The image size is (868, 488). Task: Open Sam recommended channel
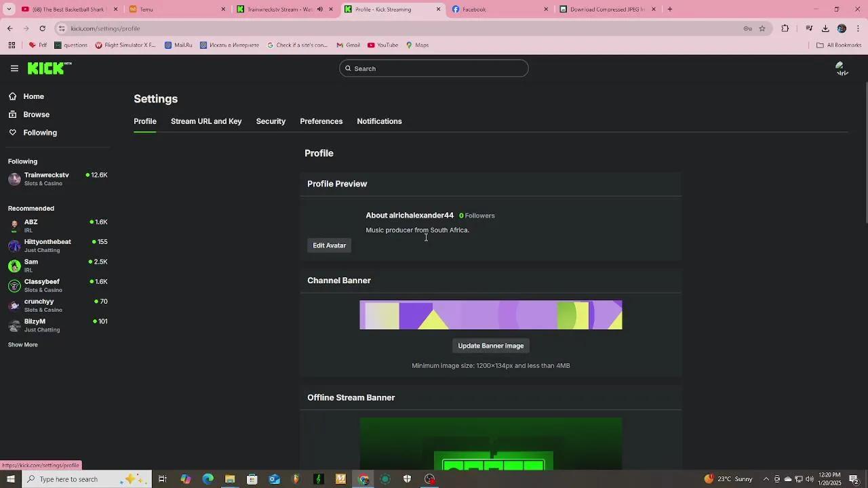click(x=58, y=266)
